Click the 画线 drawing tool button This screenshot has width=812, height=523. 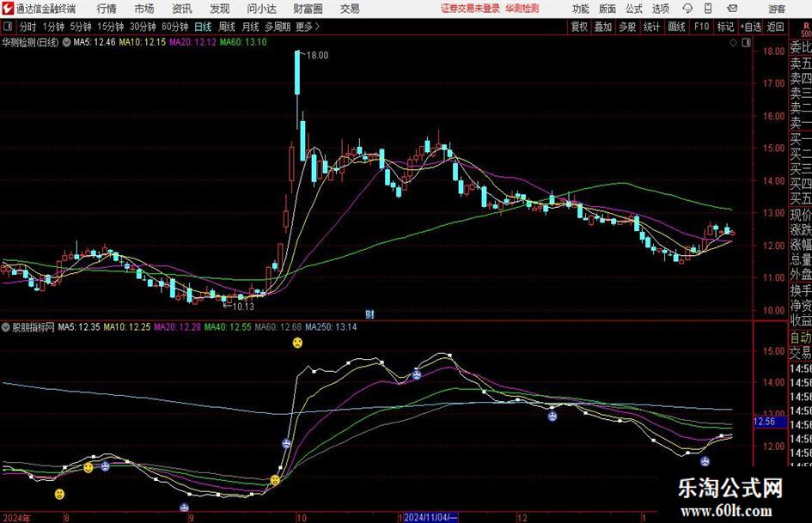click(x=676, y=27)
